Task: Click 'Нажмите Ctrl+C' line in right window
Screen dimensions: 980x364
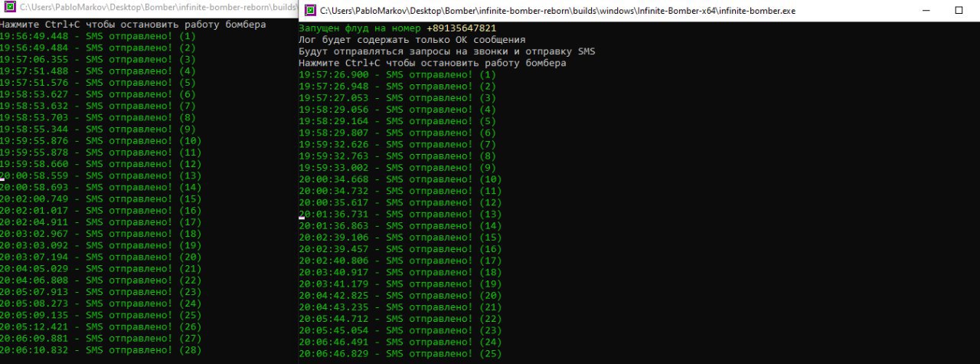Action: tap(433, 63)
